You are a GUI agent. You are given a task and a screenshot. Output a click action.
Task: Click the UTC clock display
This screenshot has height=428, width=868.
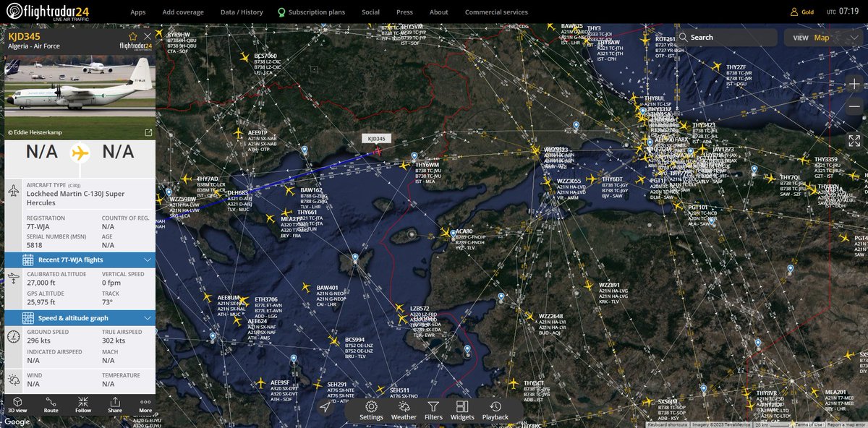(x=843, y=12)
